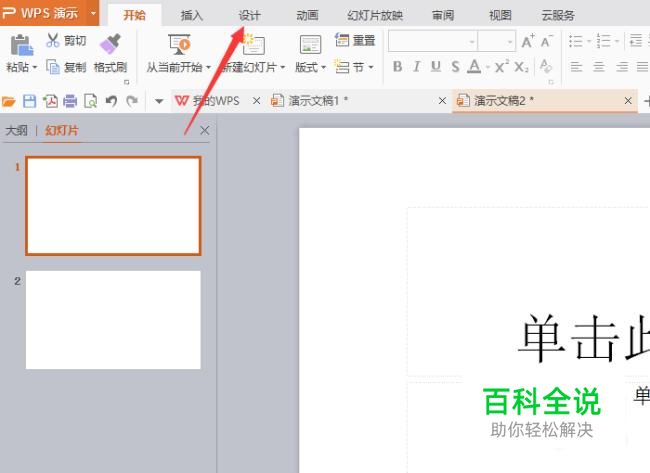
Task: Open the Insert (插入) ribbon tab
Action: click(192, 16)
